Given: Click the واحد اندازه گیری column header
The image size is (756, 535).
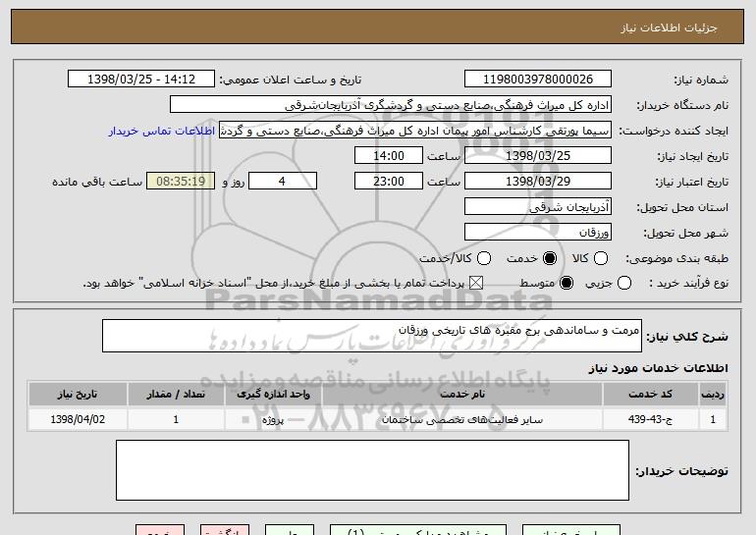Looking at the screenshot, I should [273, 395].
